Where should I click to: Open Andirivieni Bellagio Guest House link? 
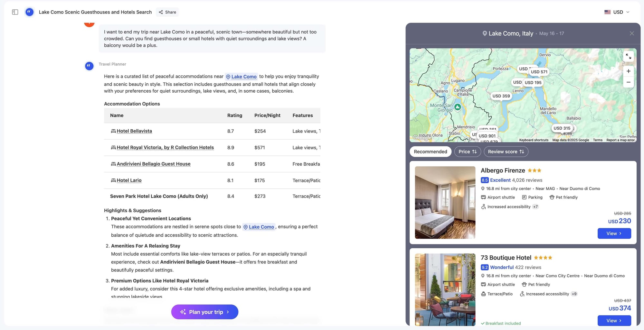153,164
